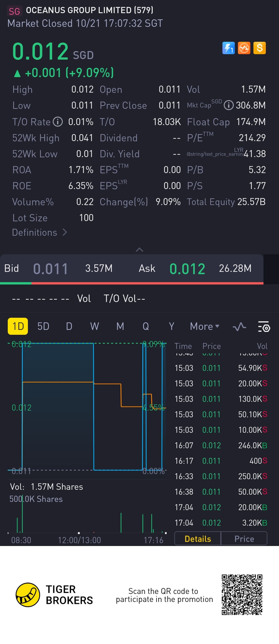This screenshot has height=644, width=279.
Task: Tap the blue lightning bolt icon
Action: coord(229,48)
